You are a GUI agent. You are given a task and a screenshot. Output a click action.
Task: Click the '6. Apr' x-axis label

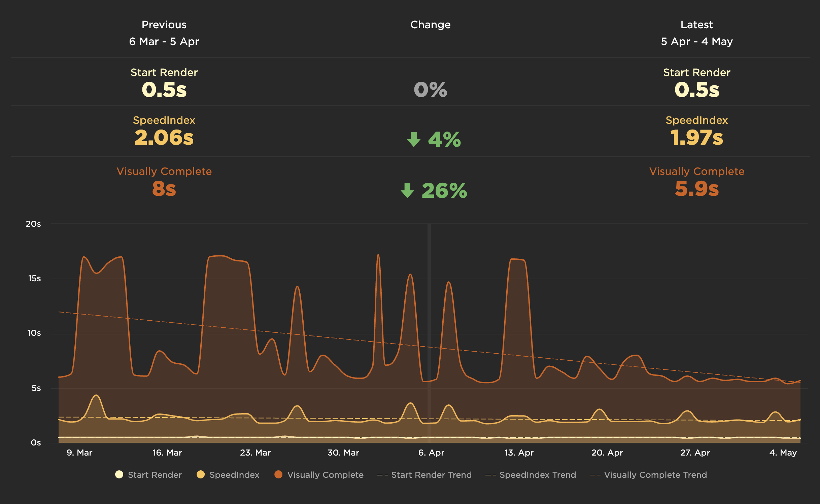pyautogui.click(x=431, y=453)
